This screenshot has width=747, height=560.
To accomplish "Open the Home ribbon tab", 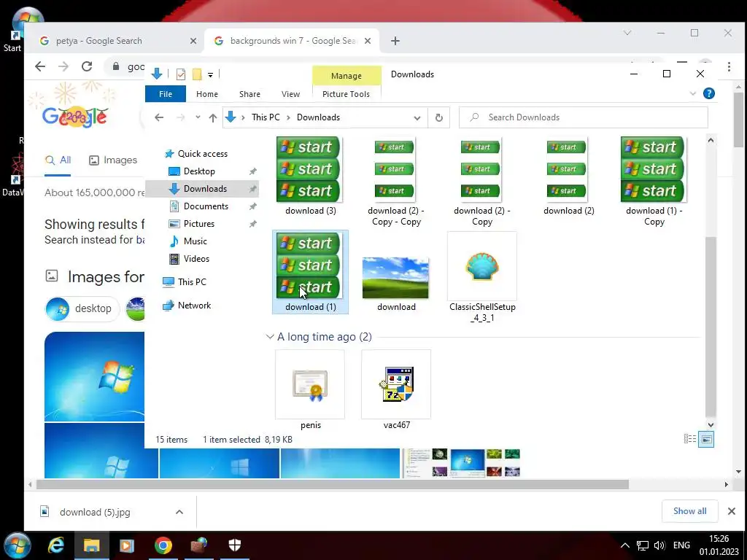I will click(206, 94).
